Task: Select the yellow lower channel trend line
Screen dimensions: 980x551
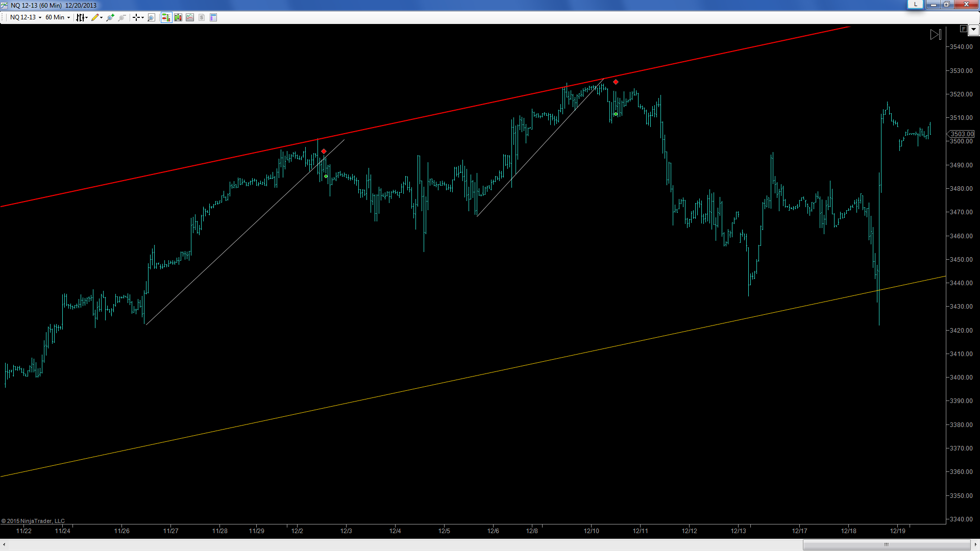Action: click(473, 377)
